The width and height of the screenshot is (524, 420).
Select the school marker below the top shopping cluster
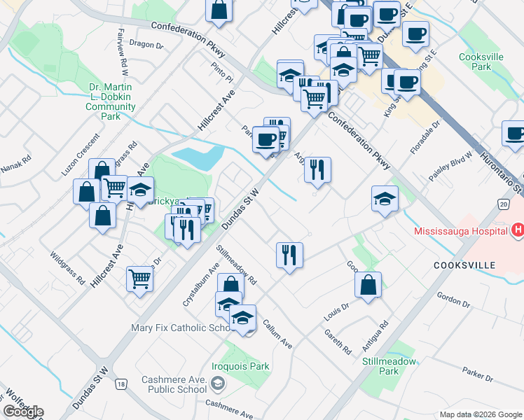[343, 71]
